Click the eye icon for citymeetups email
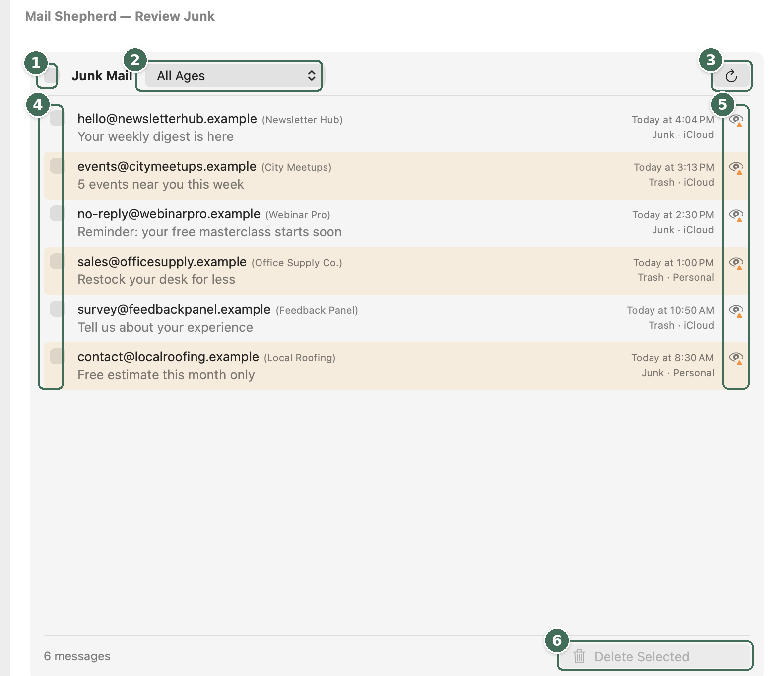Screen dimensions: 784x676 736,168
